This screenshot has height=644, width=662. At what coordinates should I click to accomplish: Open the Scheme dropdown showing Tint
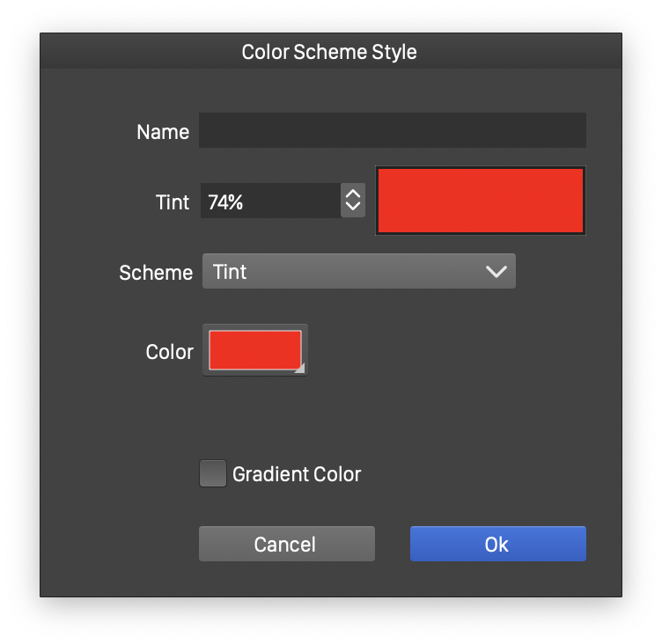tap(358, 272)
